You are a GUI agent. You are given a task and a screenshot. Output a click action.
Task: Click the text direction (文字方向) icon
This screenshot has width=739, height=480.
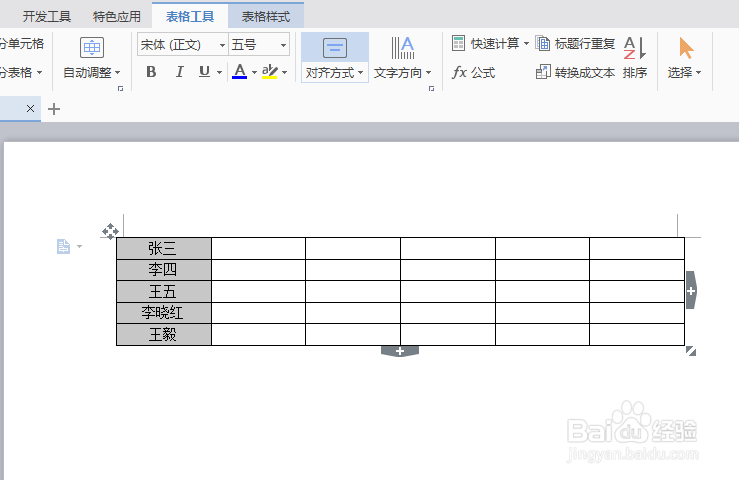[x=403, y=48]
